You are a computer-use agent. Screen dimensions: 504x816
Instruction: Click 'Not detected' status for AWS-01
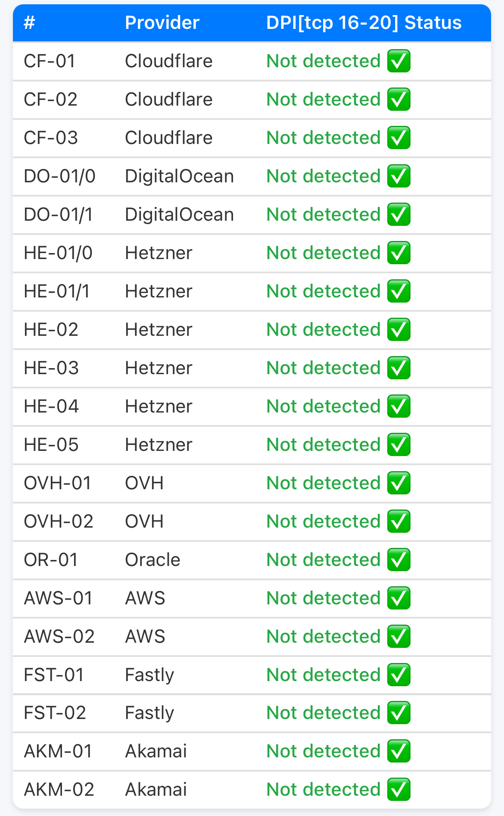coord(324,598)
